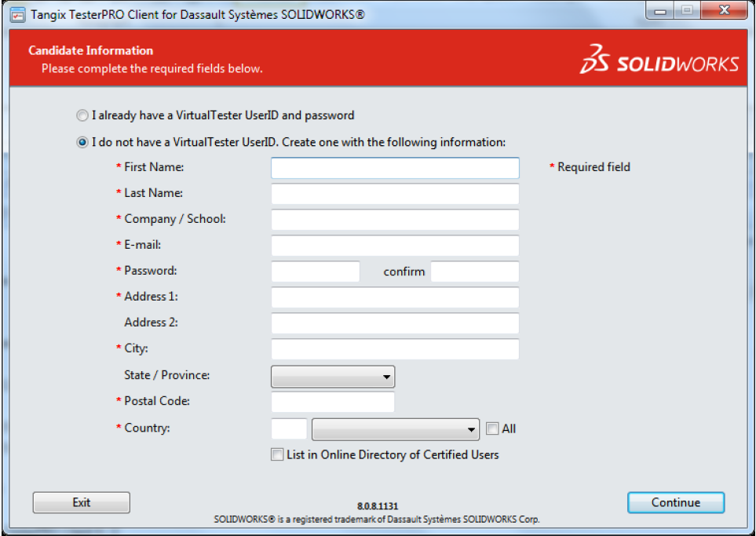Click the Last Name input field
756x536 pixels.
(395, 194)
